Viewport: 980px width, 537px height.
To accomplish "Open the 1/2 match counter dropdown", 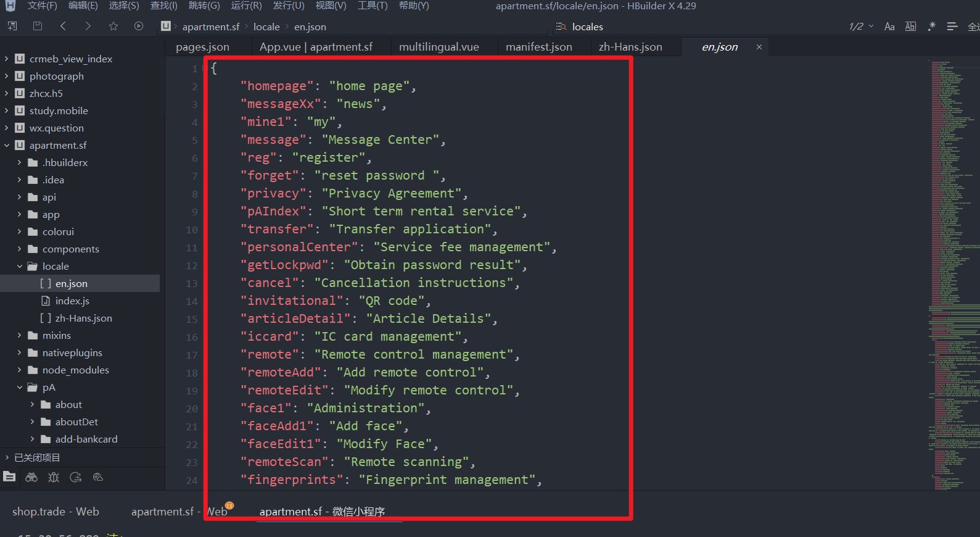I will (861, 27).
